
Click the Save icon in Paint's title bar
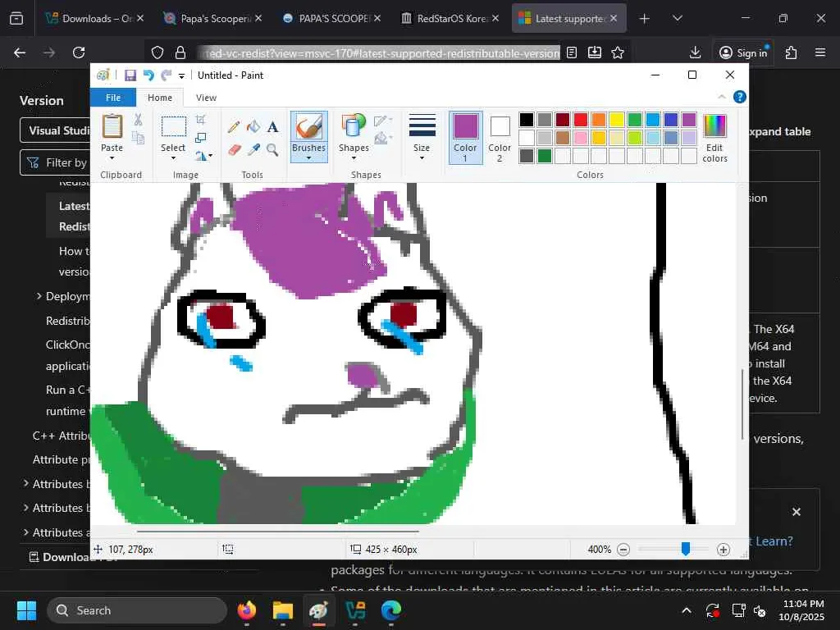(130, 75)
